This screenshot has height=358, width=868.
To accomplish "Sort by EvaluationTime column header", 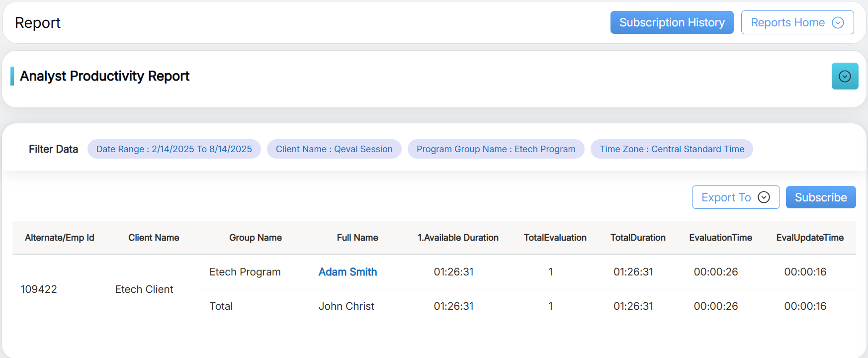I will pos(720,238).
